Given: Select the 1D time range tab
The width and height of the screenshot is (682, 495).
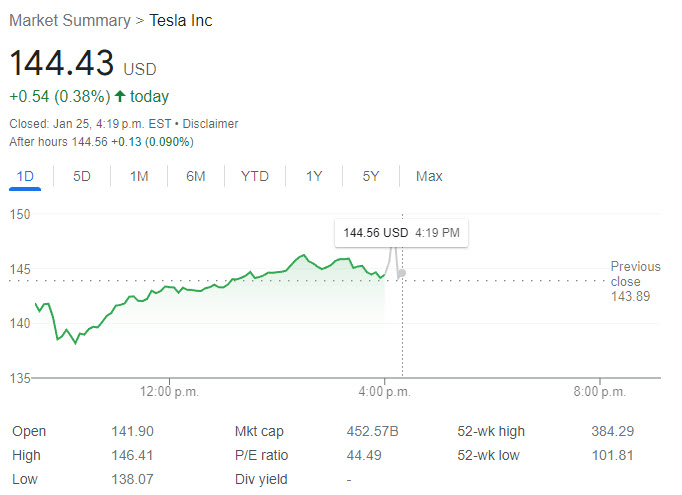Looking at the screenshot, I should pyautogui.click(x=26, y=176).
